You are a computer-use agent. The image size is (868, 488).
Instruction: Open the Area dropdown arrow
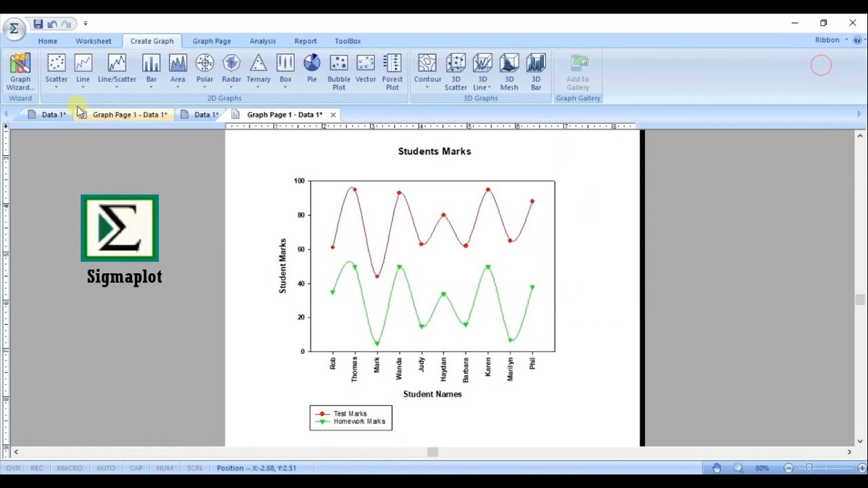[x=178, y=87]
